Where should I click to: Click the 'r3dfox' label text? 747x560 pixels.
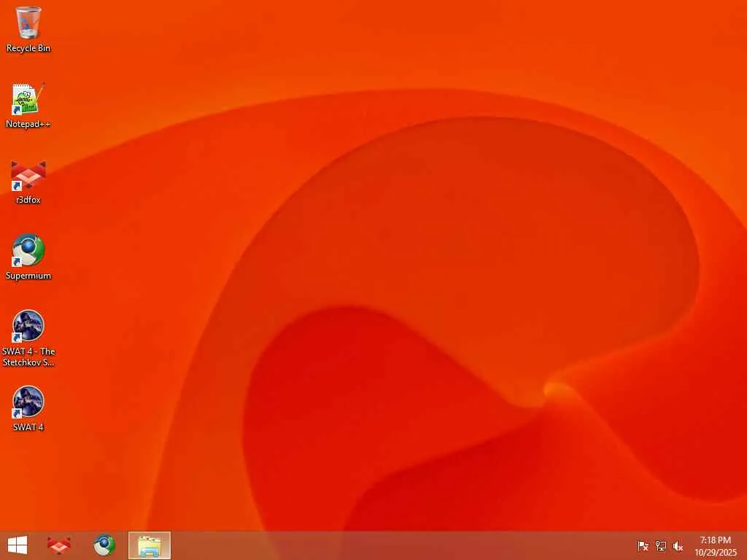pos(28,200)
